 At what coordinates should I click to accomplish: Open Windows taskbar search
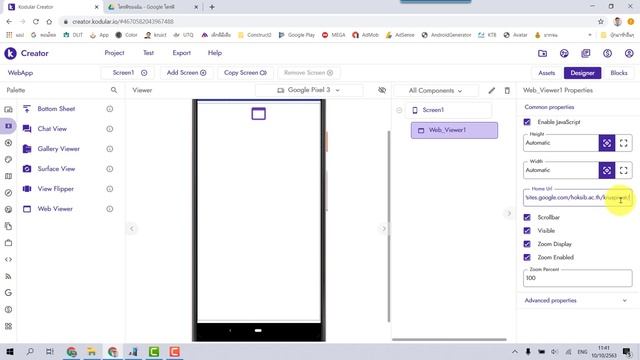[30, 351]
